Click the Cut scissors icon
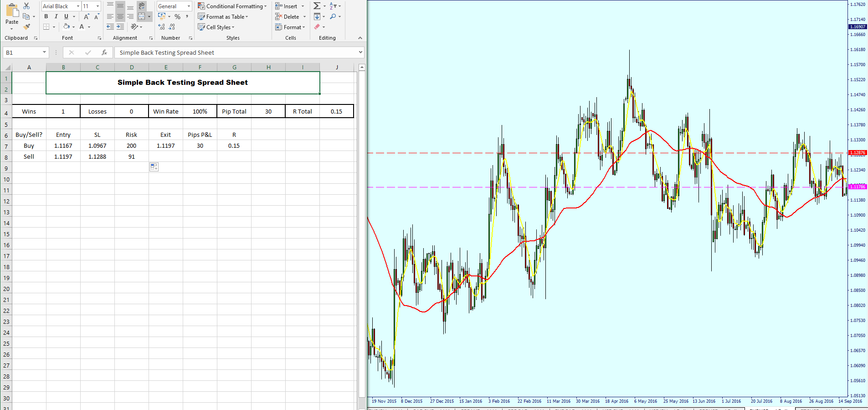The height and width of the screenshot is (410, 868). tap(26, 6)
